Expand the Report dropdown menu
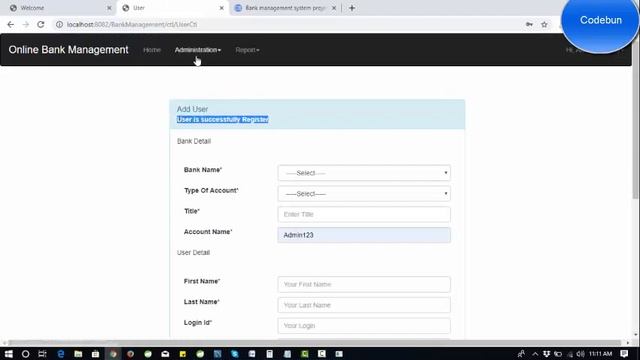Screen dimensions: 640x360 click(247, 50)
